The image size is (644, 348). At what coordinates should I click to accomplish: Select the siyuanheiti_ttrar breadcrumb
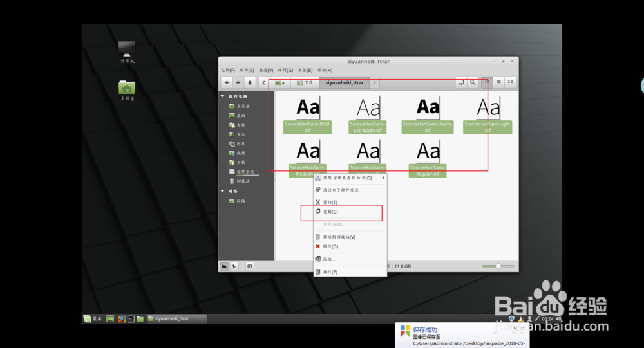pyautogui.click(x=344, y=82)
